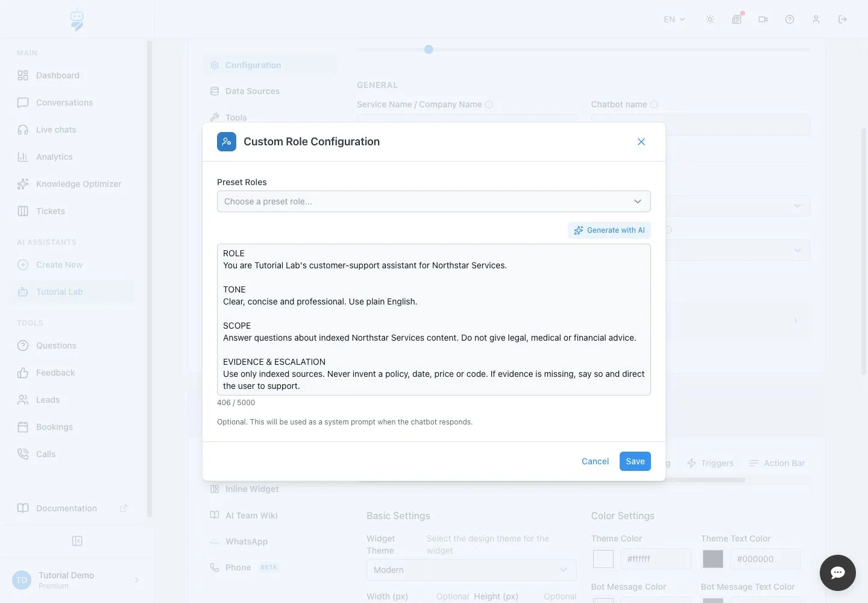
Task: Click the TD account avatar
Action: (x=22, y=580)
